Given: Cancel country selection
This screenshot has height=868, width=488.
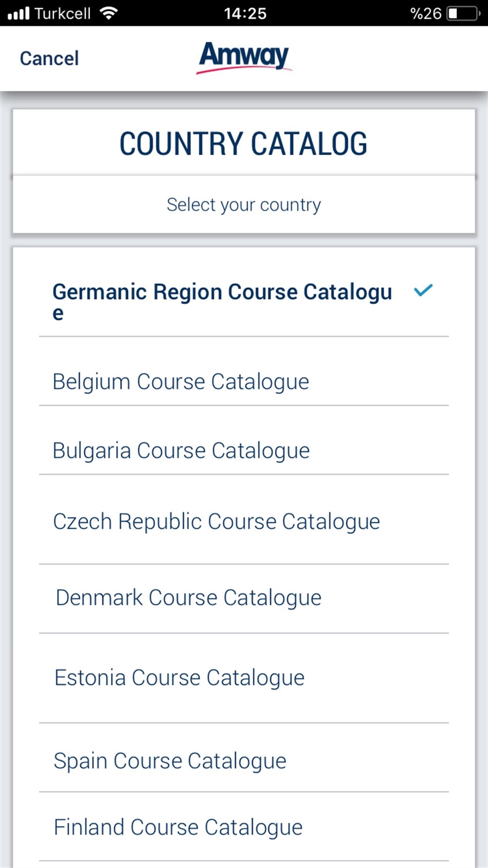Looking at the screenshot, I should click(49, 59).
